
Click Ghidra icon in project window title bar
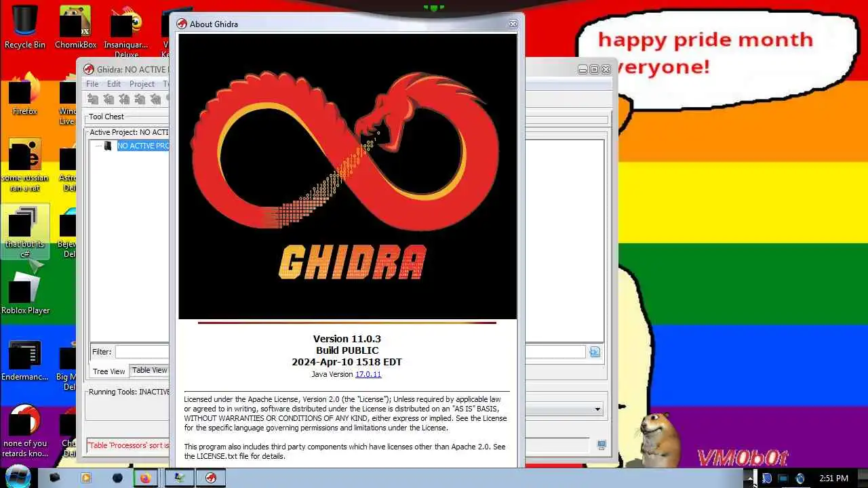pos(88,69)
